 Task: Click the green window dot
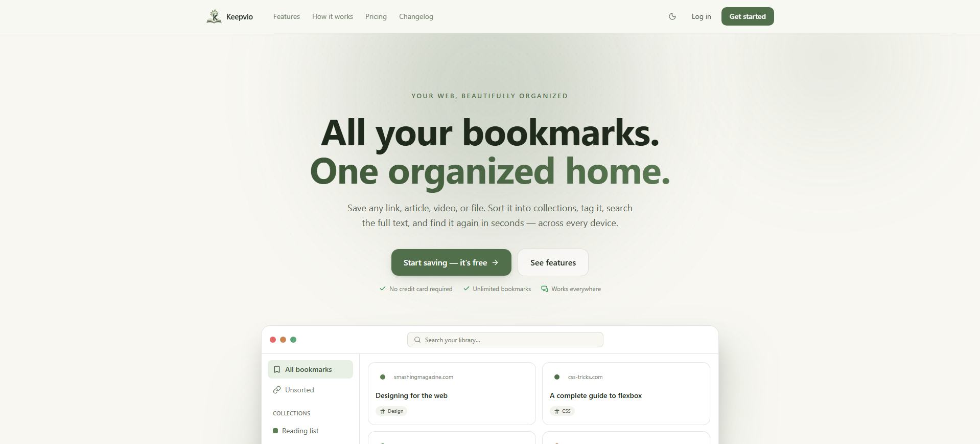[293, 340]
